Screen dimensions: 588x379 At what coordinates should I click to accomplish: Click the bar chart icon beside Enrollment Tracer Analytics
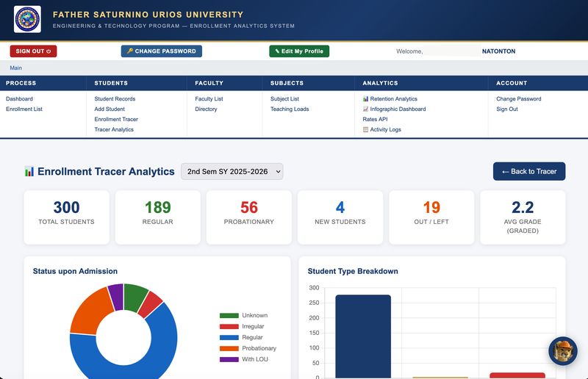point(29,171)
